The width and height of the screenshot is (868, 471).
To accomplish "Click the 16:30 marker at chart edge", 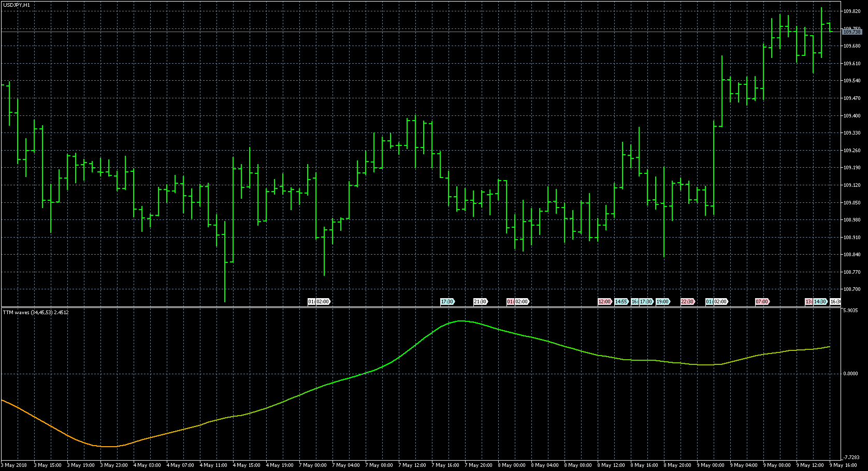I will [x=835, y=302].
